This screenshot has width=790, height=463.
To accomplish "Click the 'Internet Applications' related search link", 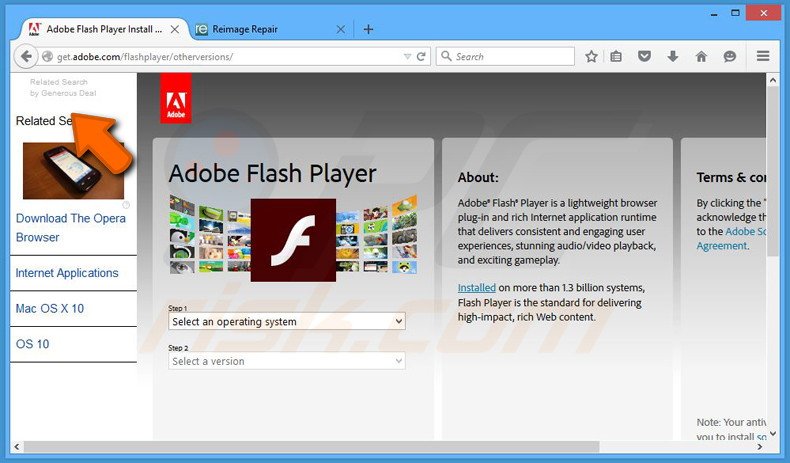I will pos(67,273).
